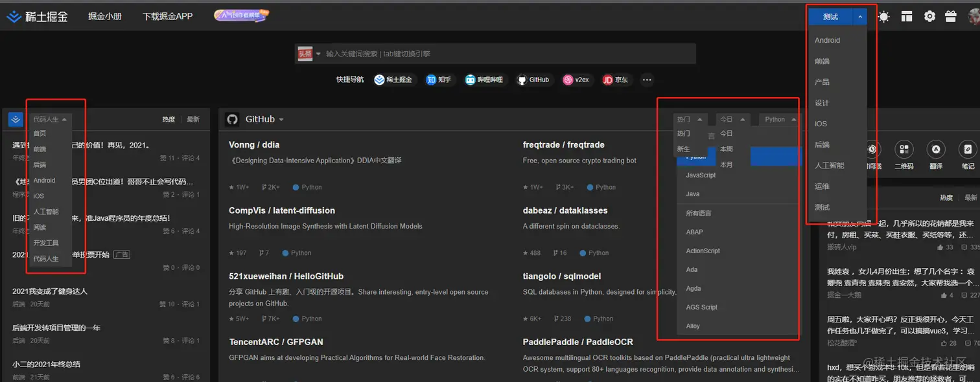The height and width of the screenshot is (382, 980).
Task: Click the 人气创作者榜单 promo banner
Action: pyautogui.click(x=242, y=16)
